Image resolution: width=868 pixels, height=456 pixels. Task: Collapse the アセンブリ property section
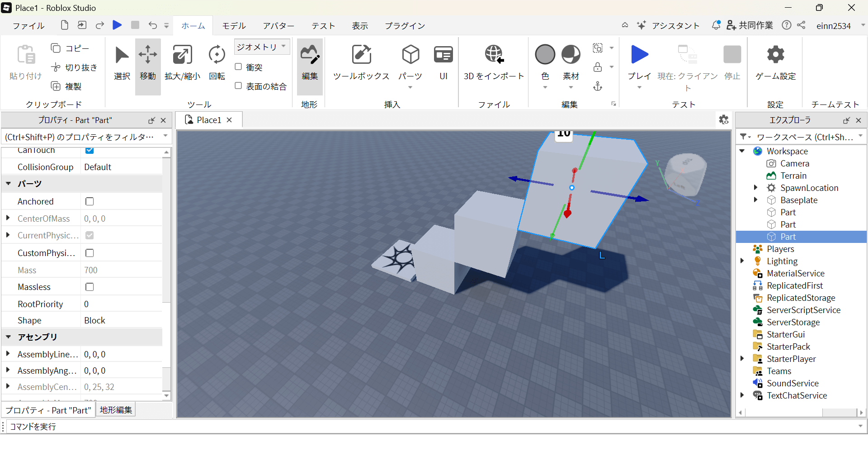[x=9, y=337]
